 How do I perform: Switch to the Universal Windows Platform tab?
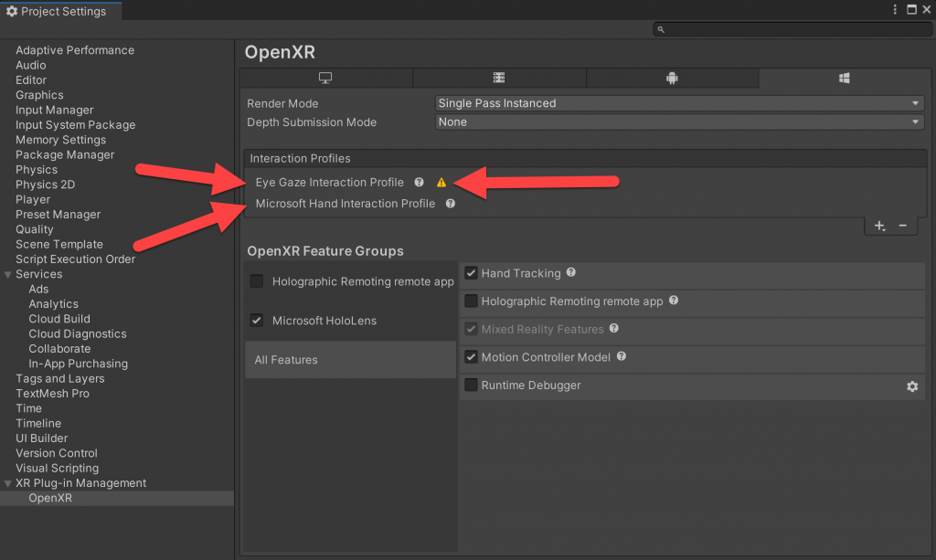pyautogui.click(x=844, y=79)
